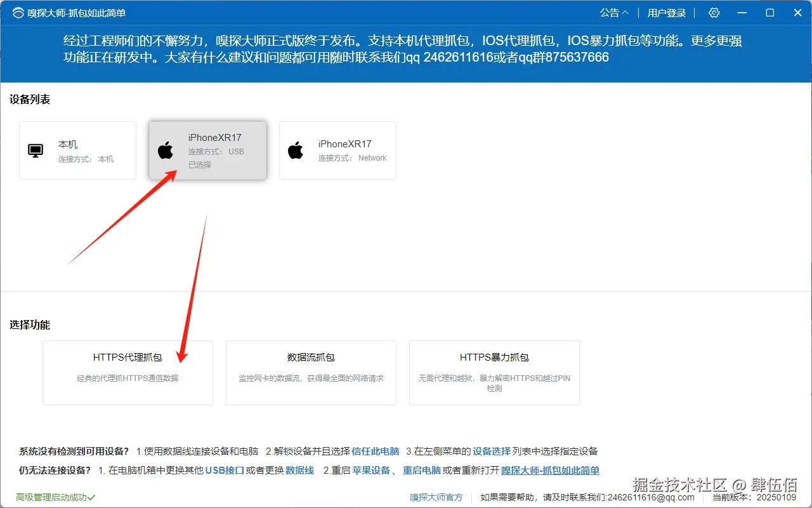Image resolution: width=812 pixels, height=508 pixels.
Task: Click the green checkmark status icon
Action: point(92,497)
